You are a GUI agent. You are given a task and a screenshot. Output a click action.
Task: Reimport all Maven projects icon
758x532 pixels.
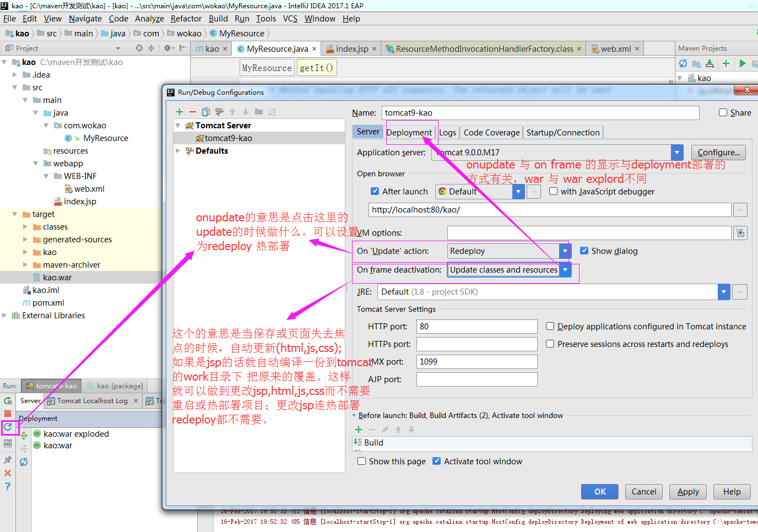pyautogui.click(x=683, y=63)
